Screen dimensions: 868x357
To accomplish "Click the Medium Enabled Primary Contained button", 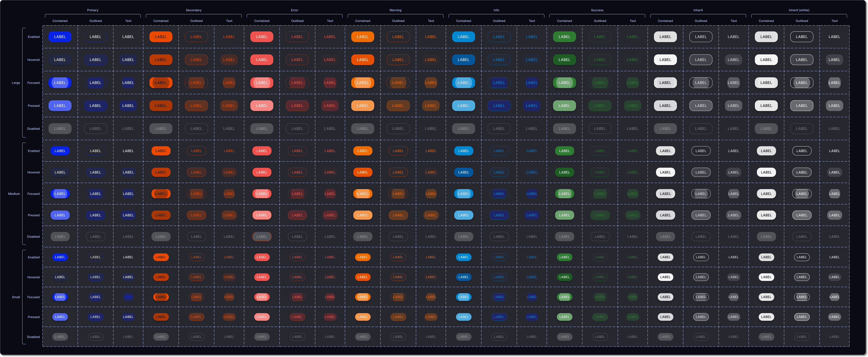I will (60, 151).
